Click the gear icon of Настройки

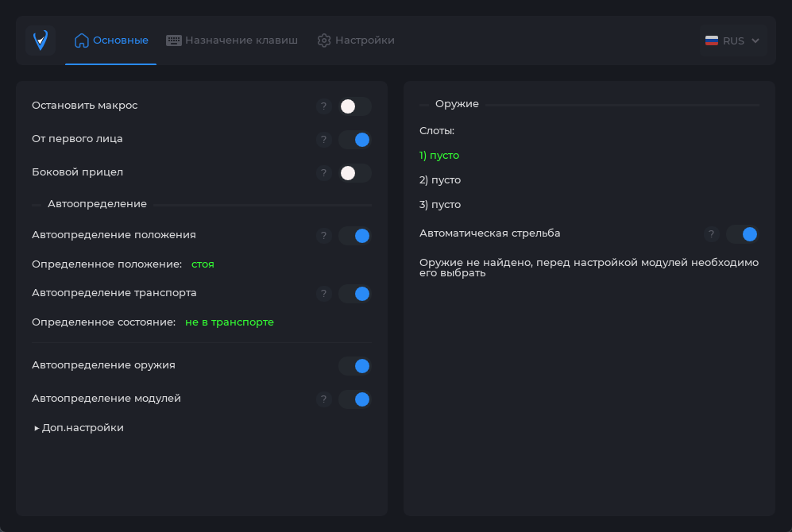(x=324, y=40)
